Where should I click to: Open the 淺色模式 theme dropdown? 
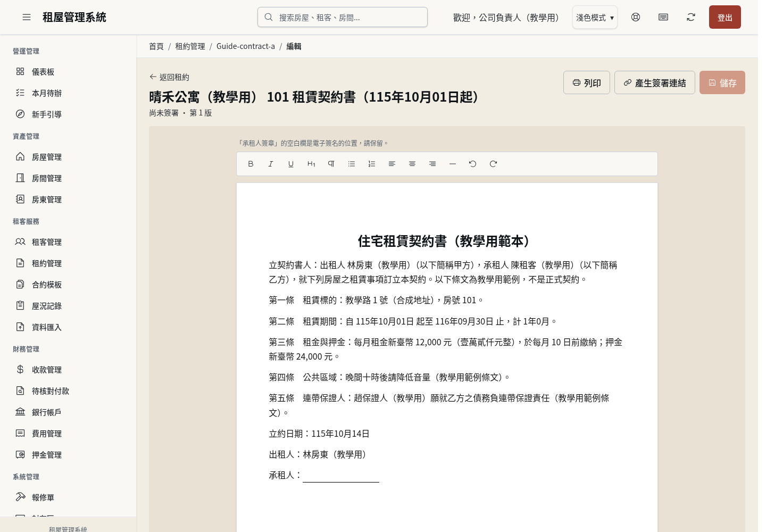595,17
